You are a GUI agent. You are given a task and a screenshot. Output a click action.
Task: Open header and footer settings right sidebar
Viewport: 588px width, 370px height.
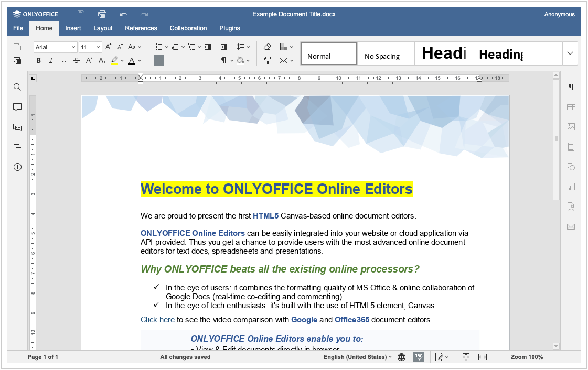click(571, 147)
